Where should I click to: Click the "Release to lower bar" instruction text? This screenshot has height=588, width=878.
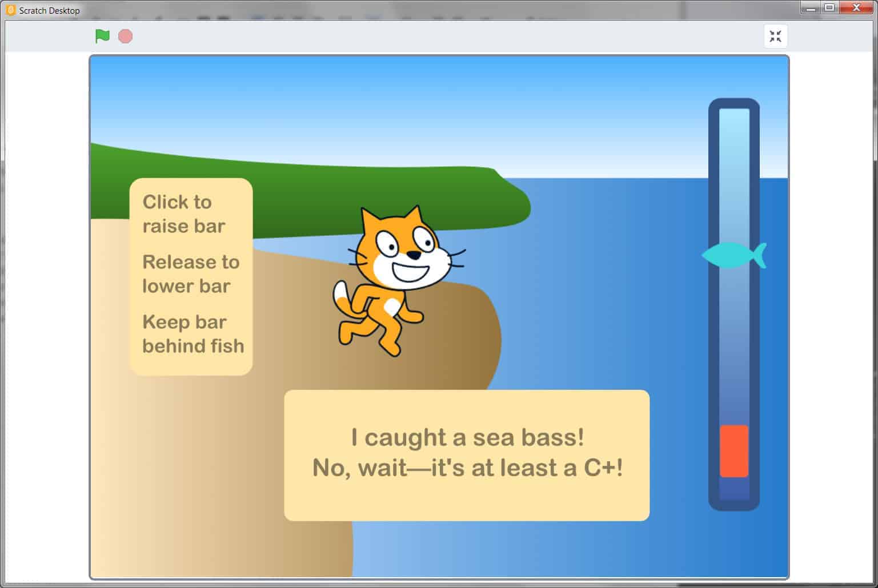pos(190,274)
